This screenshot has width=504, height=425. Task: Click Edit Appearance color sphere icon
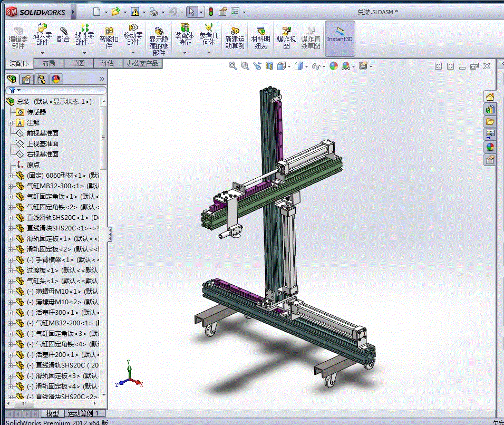334,66
